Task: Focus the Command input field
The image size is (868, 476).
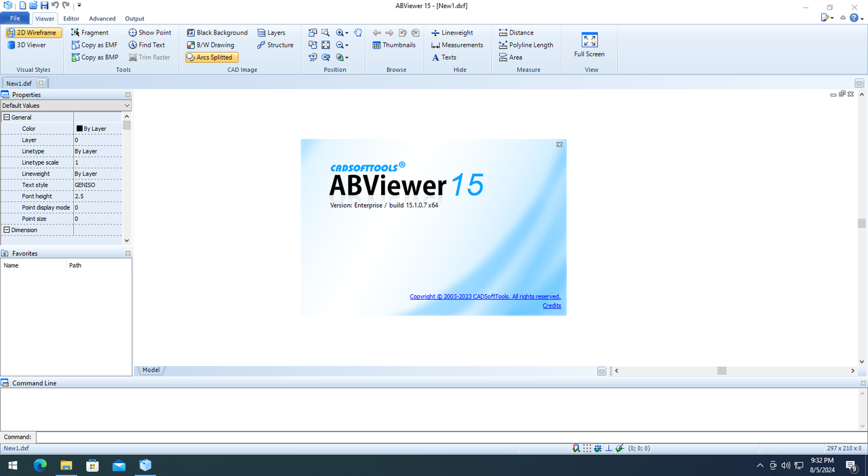Action: point(451,437)
